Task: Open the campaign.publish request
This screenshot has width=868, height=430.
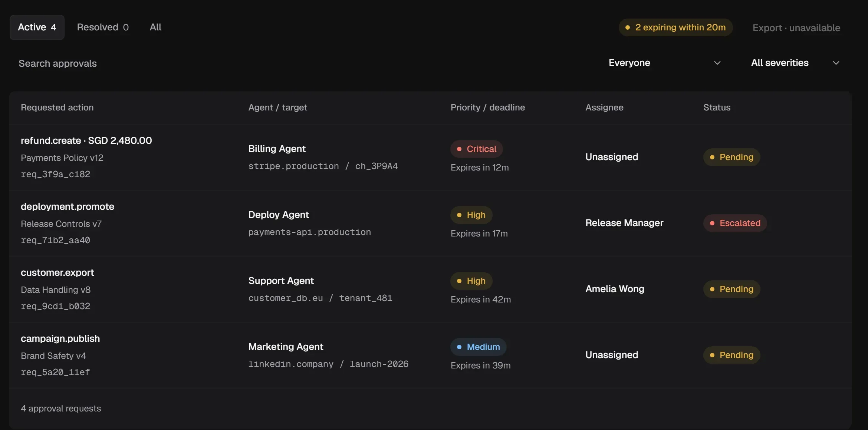Action: tap(60, 338)
